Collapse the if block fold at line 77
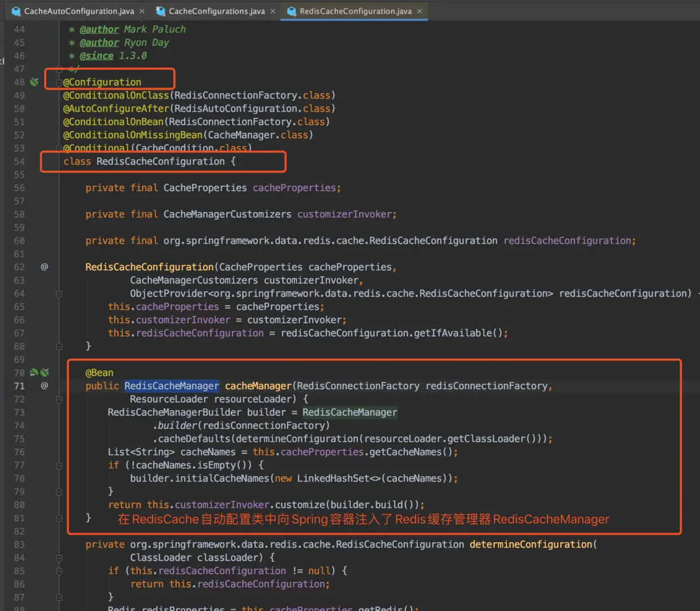 coord(59,465)
